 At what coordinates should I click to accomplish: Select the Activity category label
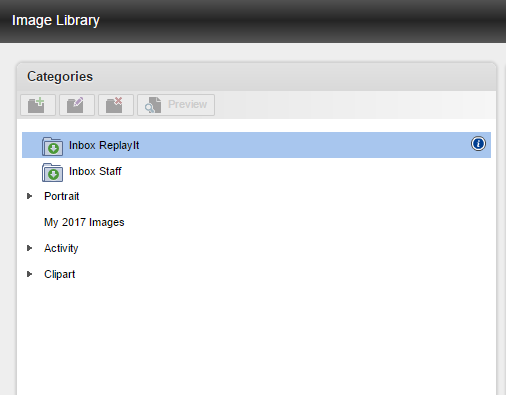(x=61, y=248)
